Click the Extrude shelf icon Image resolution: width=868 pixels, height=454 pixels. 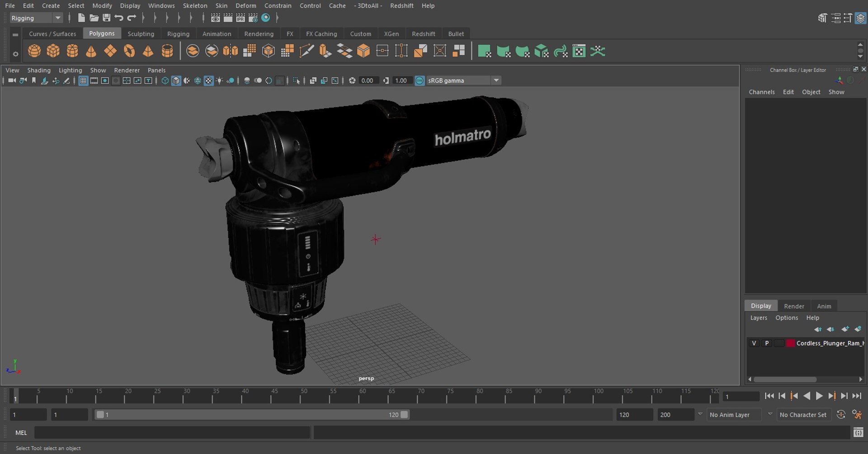325,51
